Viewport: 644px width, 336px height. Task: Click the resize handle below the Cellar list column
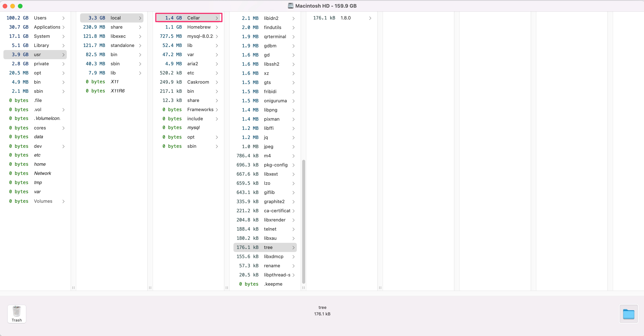pos(303,288)
